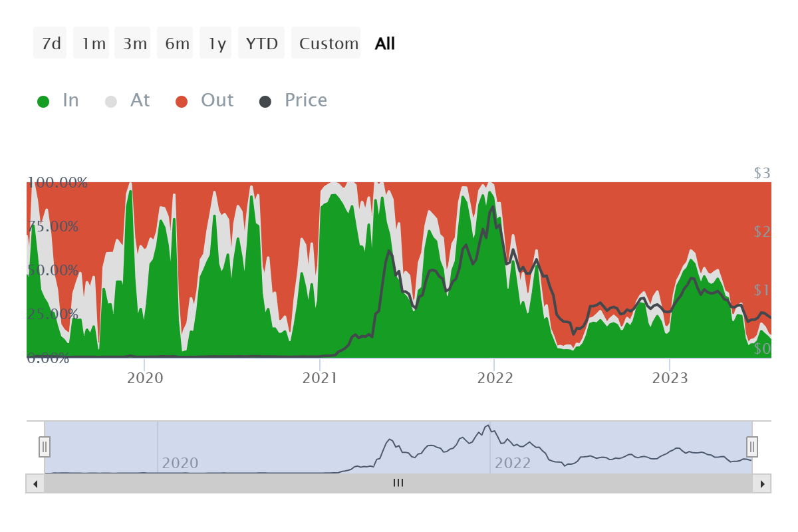Toggle the gray At series dot
The width and height of the screenshot is (798, 532).
(x=111, y=101)
